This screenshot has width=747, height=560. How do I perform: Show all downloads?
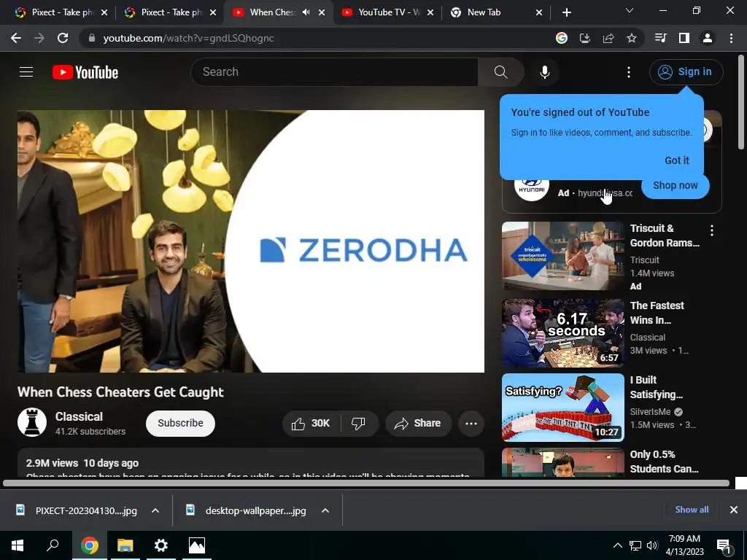click(692, 510)
